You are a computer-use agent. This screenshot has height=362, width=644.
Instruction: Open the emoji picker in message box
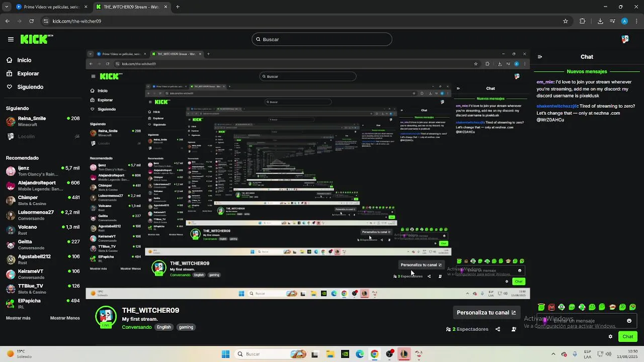[x=629, y=321]
